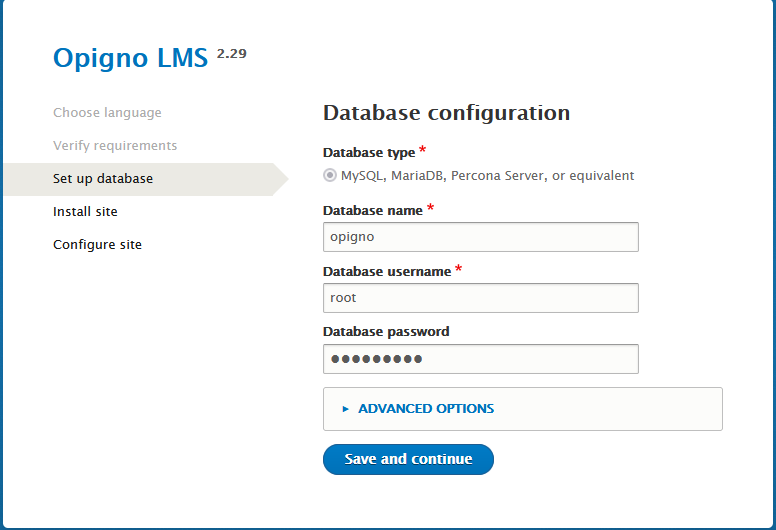Select the MySQL, MariaDB, Percona Server radio button
Viewport: 776px width, 530px height.
coord(330,176)
